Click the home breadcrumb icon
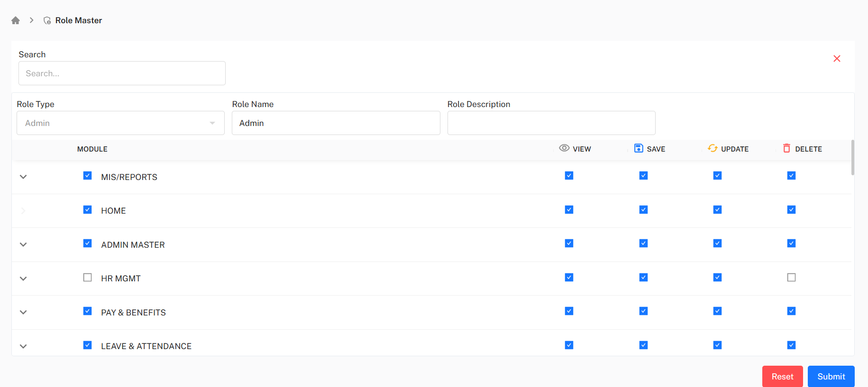The height and width of the screenshot is (387, 868). tap(16, 20)
